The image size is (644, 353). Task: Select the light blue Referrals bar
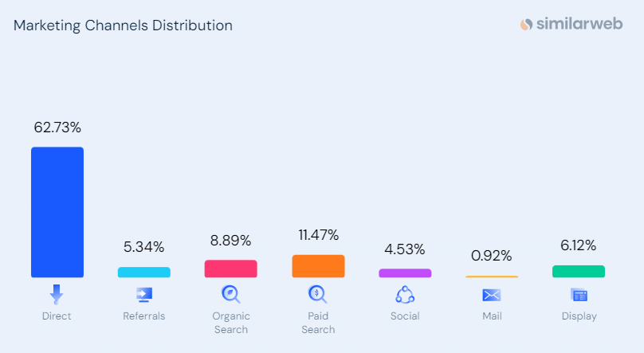(143, 272)
